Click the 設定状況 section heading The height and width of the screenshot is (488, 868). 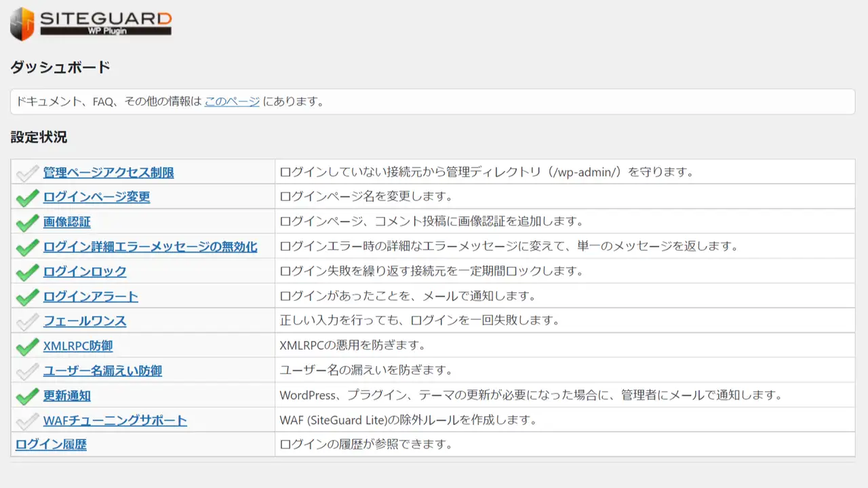[x=39, y=137]
